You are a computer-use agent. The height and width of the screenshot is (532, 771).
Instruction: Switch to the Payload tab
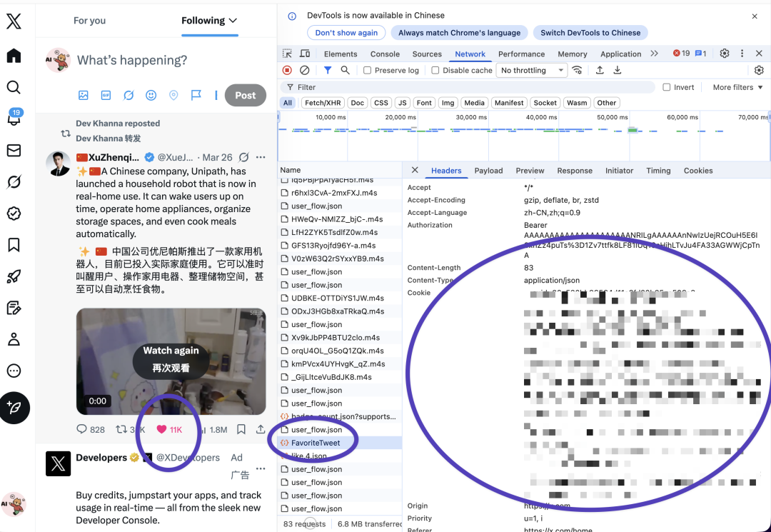tap(488, 171)
